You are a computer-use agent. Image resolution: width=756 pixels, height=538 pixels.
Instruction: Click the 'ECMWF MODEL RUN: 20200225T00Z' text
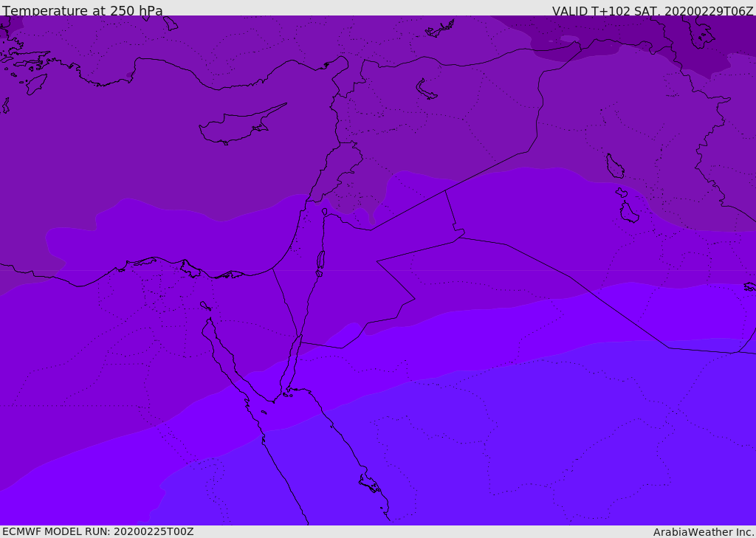[x=98, y=531]
